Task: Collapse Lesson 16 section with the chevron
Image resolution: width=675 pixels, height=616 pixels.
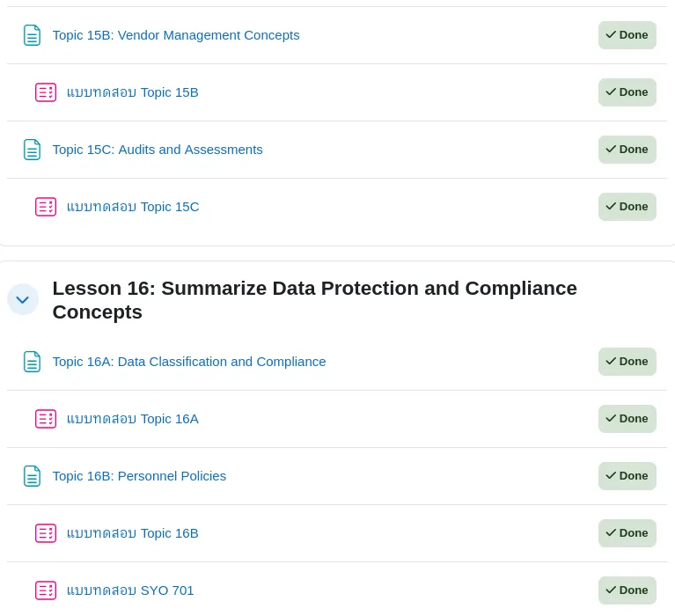Action: 23,299
